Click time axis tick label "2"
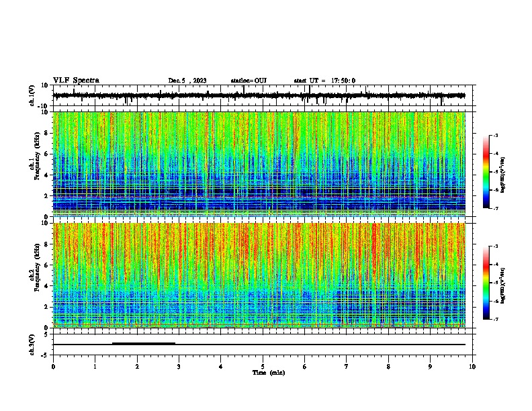Image resolution: width=532 pixels, height=411 pixels. click(x=137, y=367)
